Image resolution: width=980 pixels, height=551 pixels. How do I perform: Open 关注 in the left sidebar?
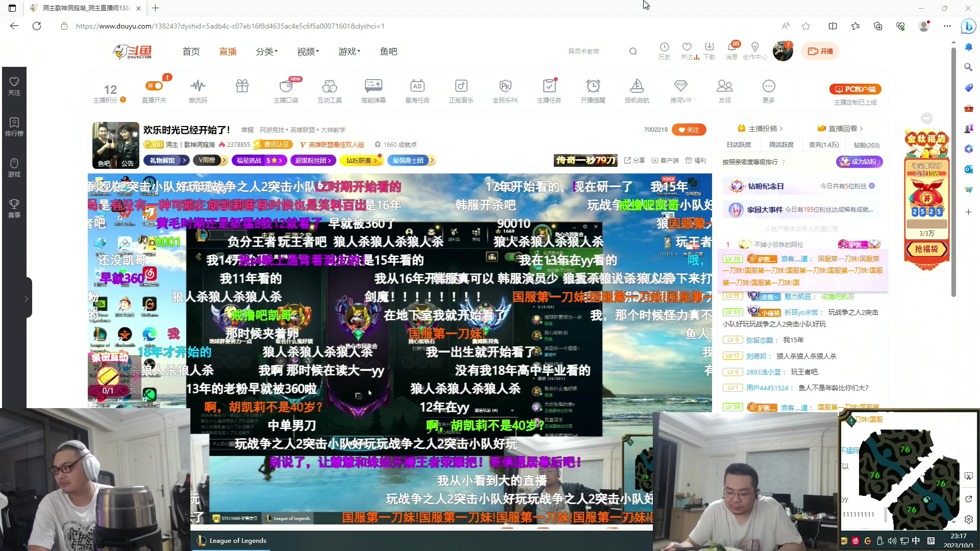click(x=14, y=86)
